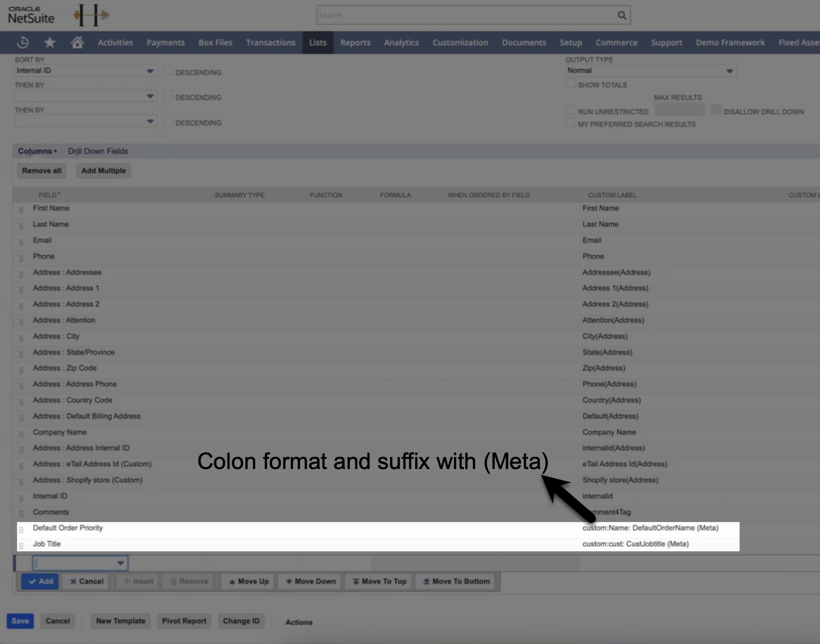Grab the drag handle of Address : Address 1 row
Viewport: 820px width, 644px height.
pyautogui.click(x=21, y=290)
